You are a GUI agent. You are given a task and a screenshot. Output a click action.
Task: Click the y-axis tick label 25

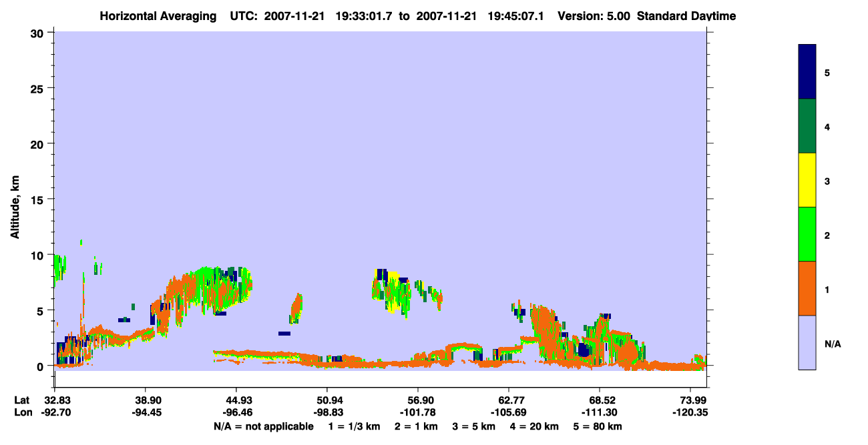tap(39, 88)
